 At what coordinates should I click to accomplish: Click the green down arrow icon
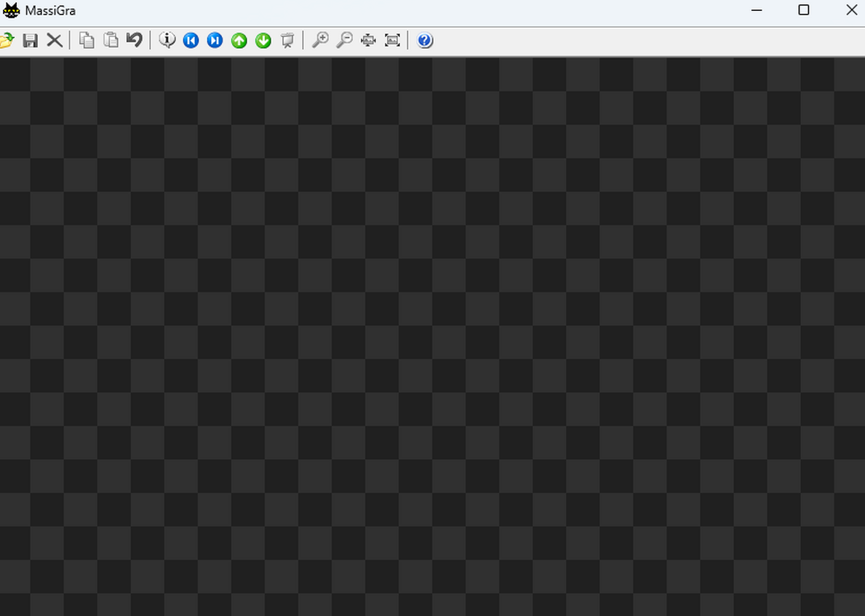point(263,40)
